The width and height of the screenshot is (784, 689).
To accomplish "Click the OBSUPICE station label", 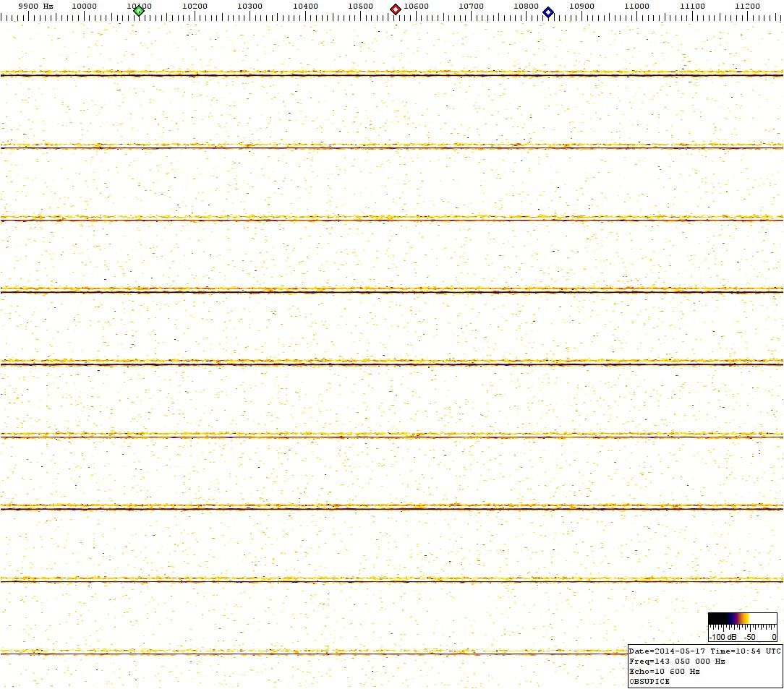I will (x=649, y=681).
